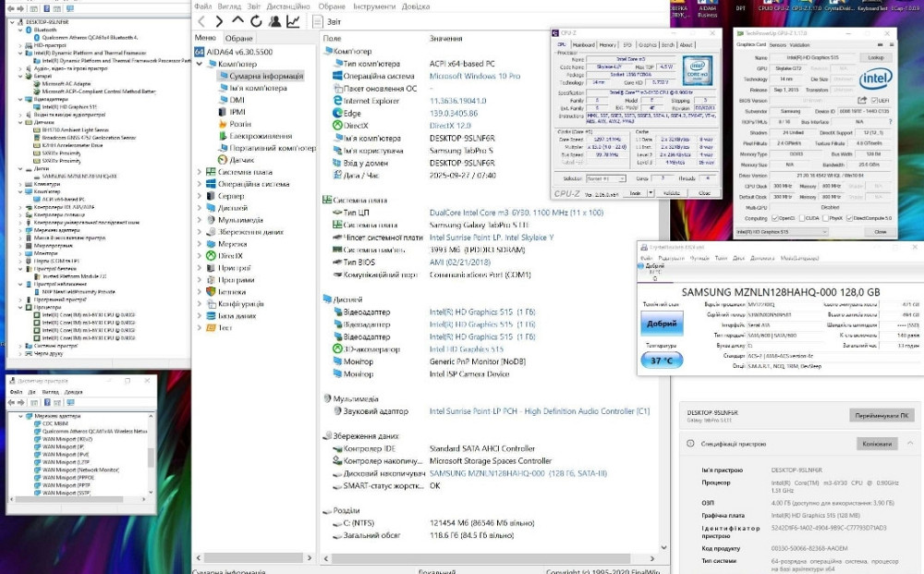Click the Lookup button in GPU-Z
This screenshot has height=574, width=924.
click(875, 57)
